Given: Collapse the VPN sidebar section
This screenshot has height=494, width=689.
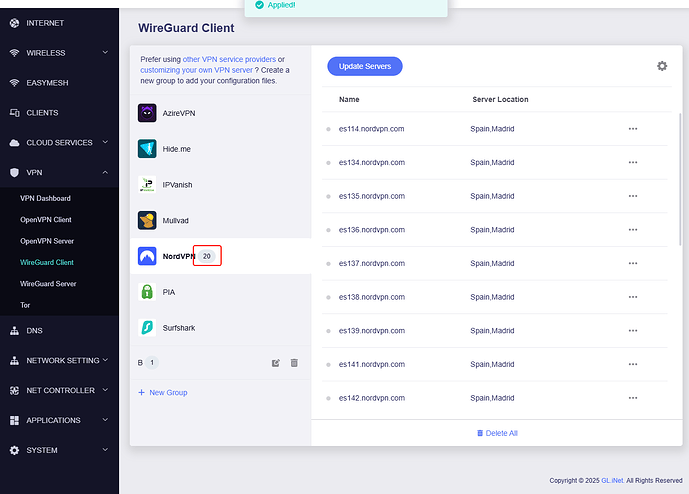Looking at the screenshot, I should [105, 173].
